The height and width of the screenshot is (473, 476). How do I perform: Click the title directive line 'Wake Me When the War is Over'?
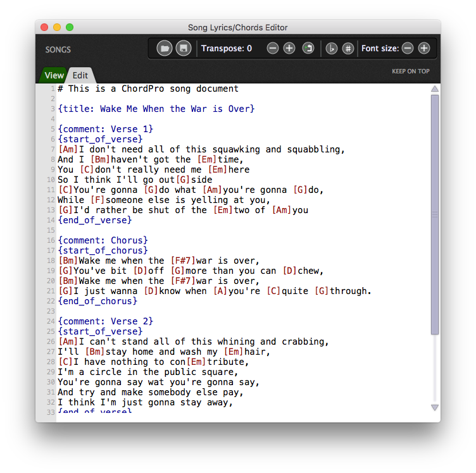156,109
